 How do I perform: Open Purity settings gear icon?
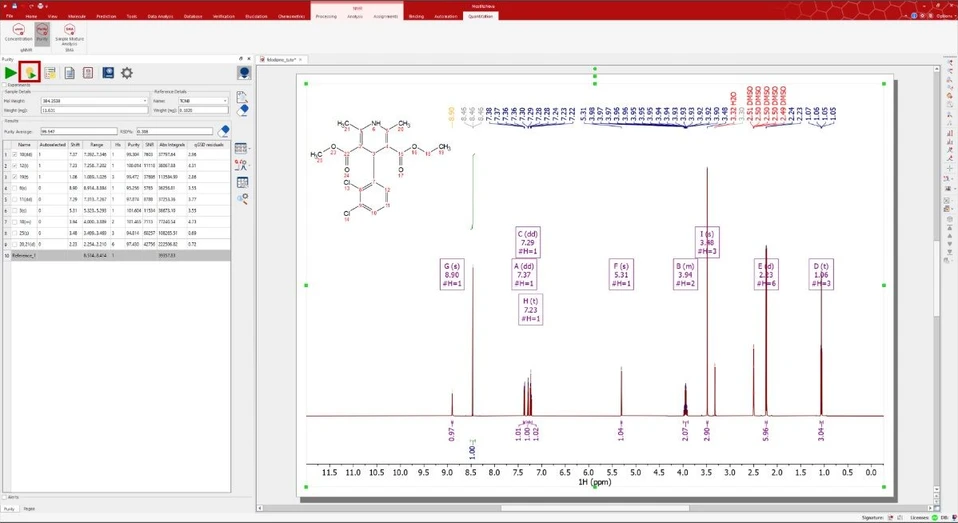(126, 73)
